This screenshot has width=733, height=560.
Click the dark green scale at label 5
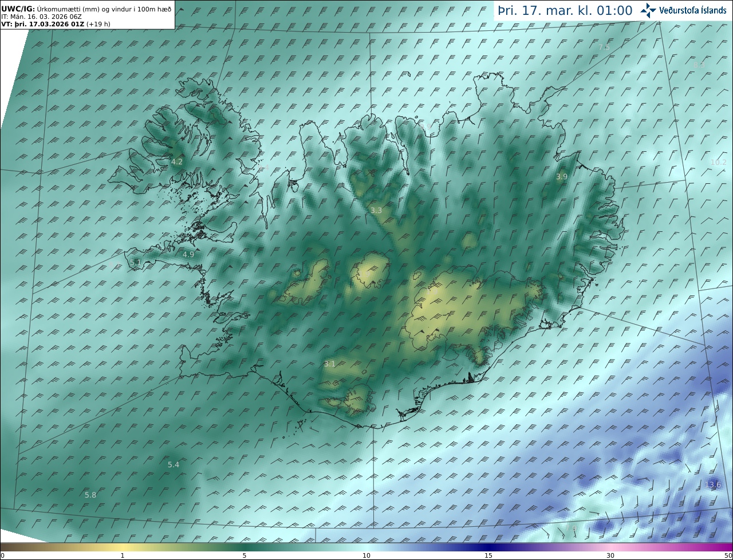click(245, 547)
